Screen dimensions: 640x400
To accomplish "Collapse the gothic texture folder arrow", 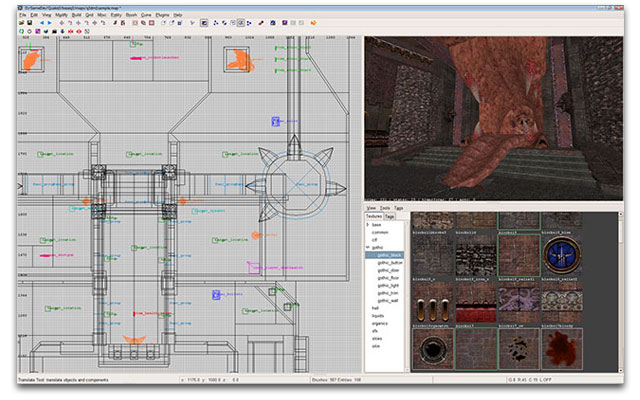I will 368,247.
